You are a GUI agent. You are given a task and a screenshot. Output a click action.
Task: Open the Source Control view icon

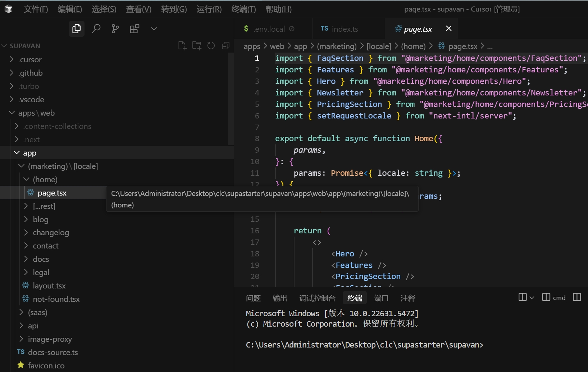115,29
